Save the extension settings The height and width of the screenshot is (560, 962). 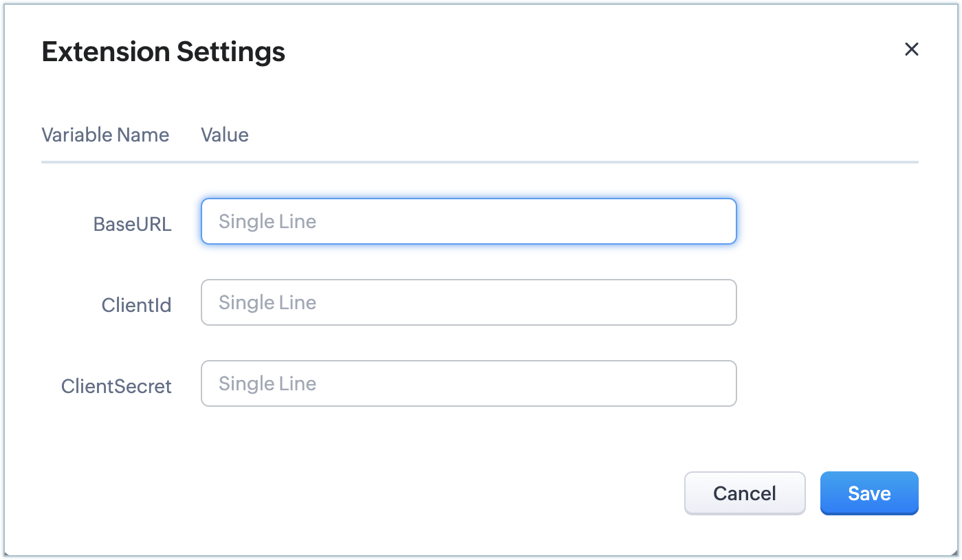coord(869,493)
